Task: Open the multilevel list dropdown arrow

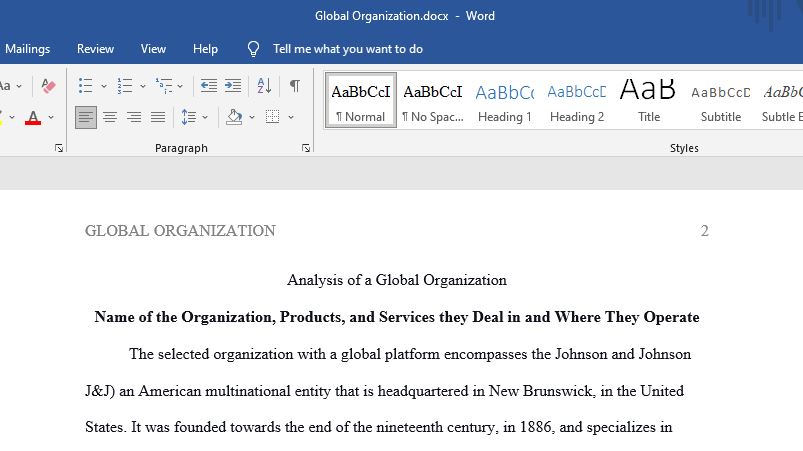Action: (x=180, y=86)
